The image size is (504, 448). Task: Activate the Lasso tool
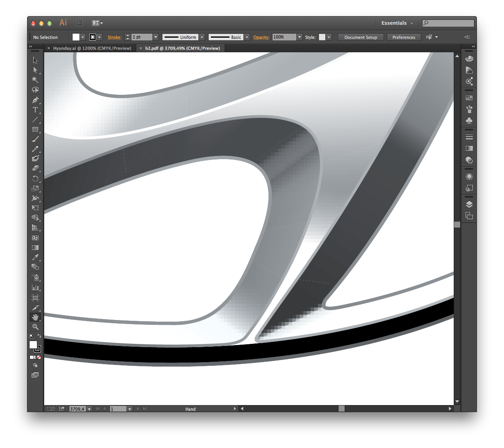click(x=35, y=90)
